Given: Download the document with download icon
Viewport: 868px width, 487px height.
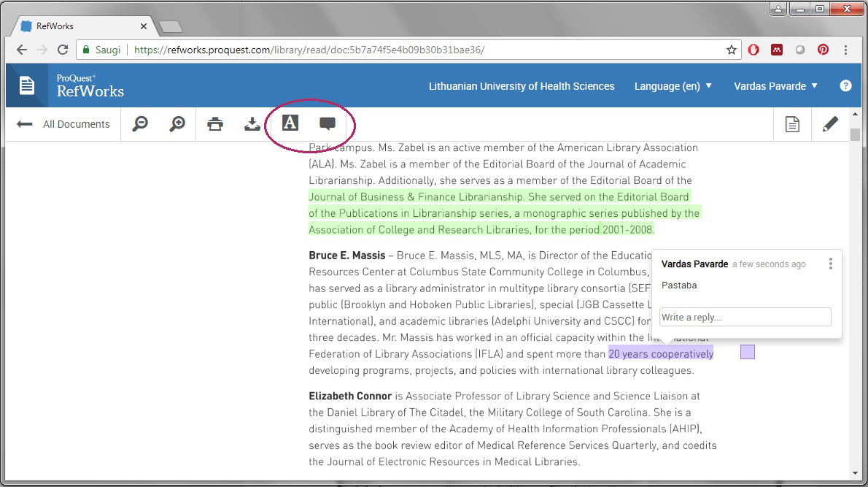Looking at the screenshot, I should pyautogui.click(x=252, y=124).
